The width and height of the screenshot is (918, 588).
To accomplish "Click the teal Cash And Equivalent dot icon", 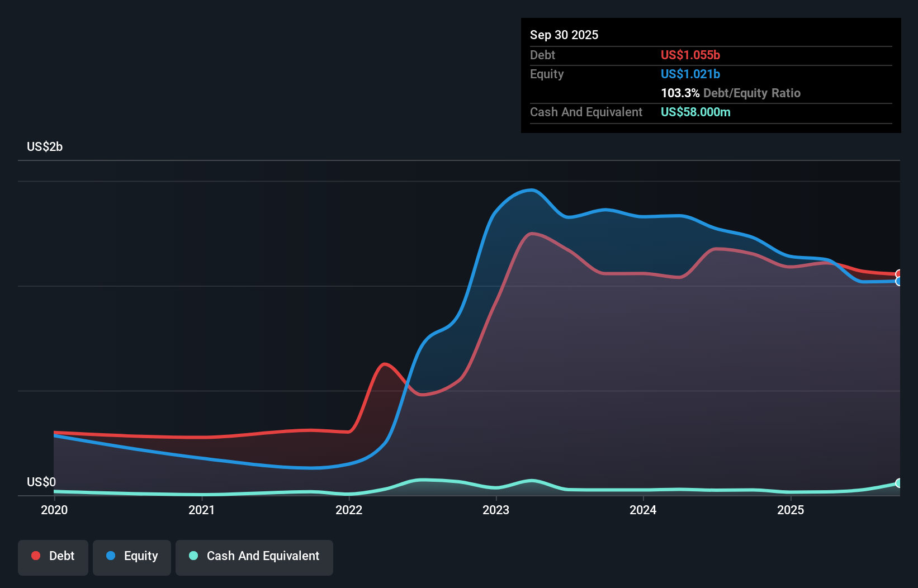I will [x=193, y=556].
